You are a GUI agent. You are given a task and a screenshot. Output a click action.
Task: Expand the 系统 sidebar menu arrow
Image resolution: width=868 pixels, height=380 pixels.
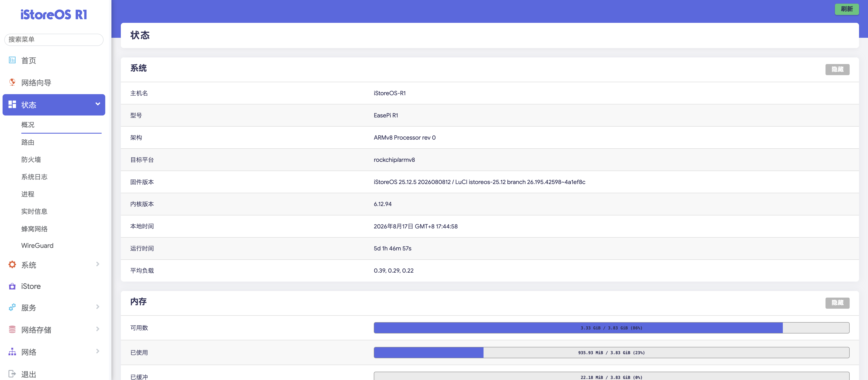click(x=98, y=264)
